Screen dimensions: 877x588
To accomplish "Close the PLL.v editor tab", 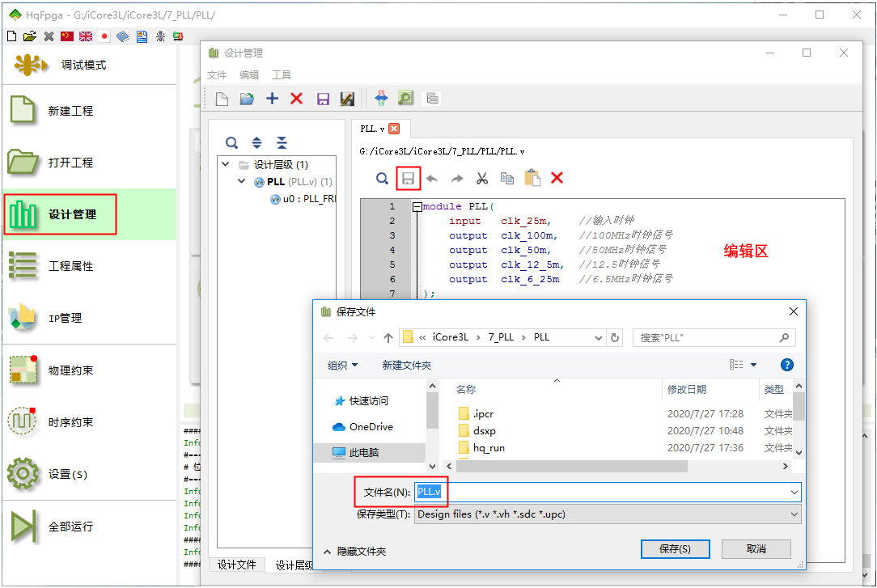I will (394, 129).
